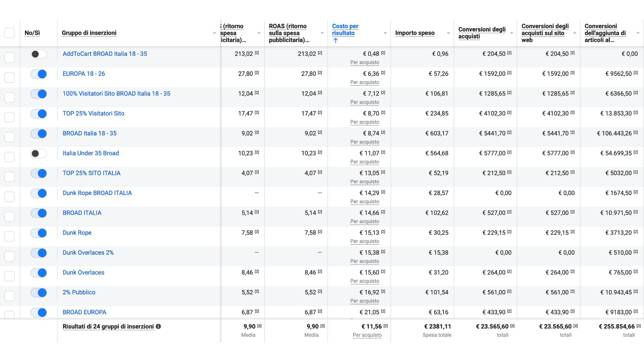
Task: Click Risultati di 24 gruppi di inserzioni
Action: click(x=108, y=326)
